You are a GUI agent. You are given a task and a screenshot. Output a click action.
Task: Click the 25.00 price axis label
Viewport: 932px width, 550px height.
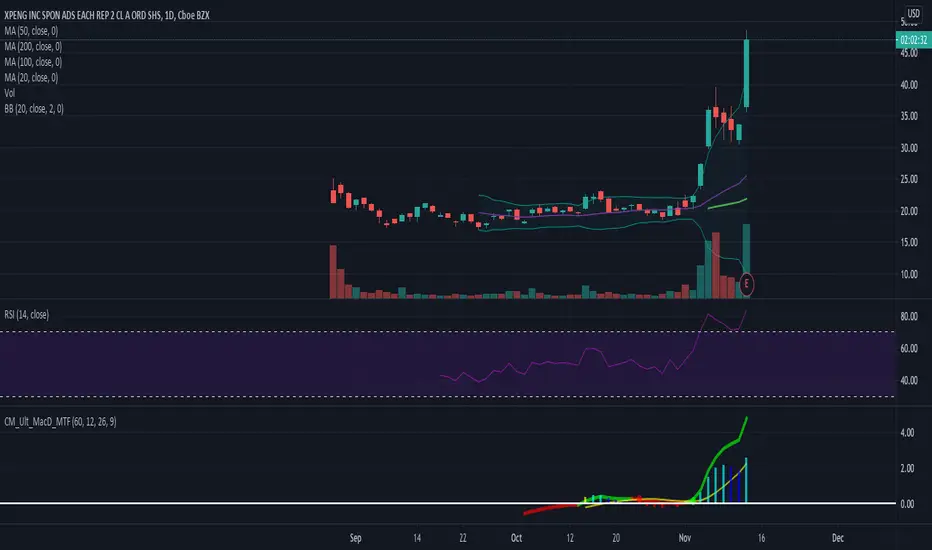[x=909, y=180]
